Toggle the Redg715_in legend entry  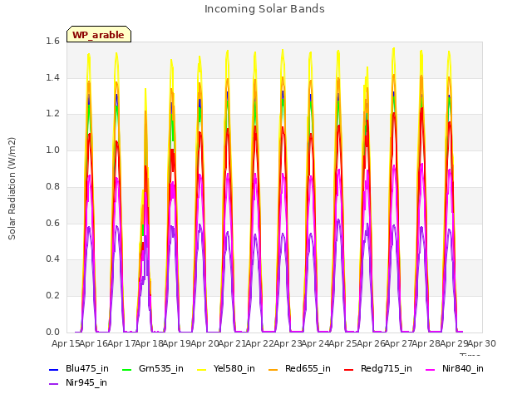pos(378,369)
